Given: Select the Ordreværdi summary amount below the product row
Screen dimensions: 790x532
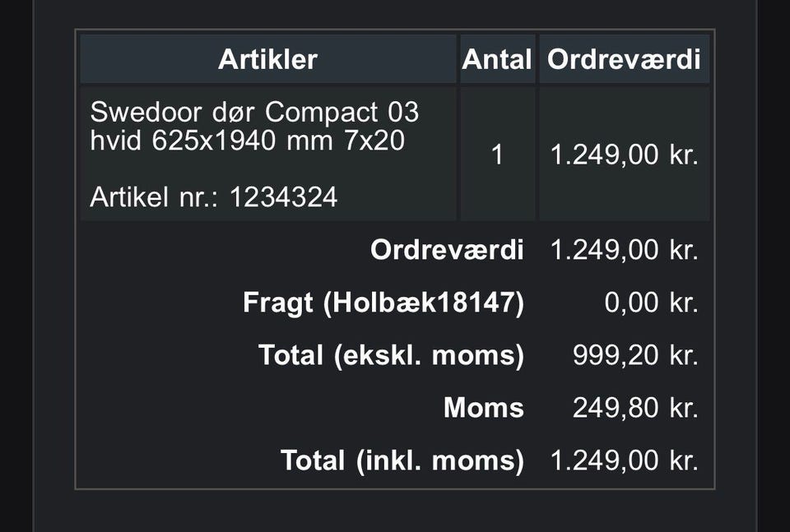Looking at the screenshot, I should point(624,250).
